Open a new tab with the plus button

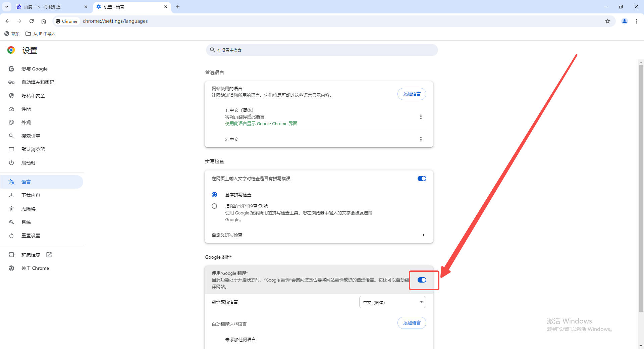[x=178, y=7]
